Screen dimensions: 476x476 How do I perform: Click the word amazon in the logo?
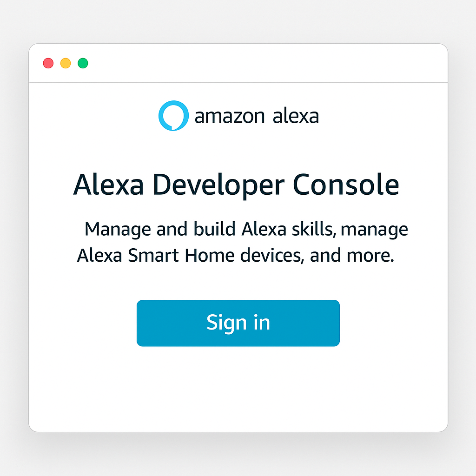pyautogui.click(x=230, y=117)
